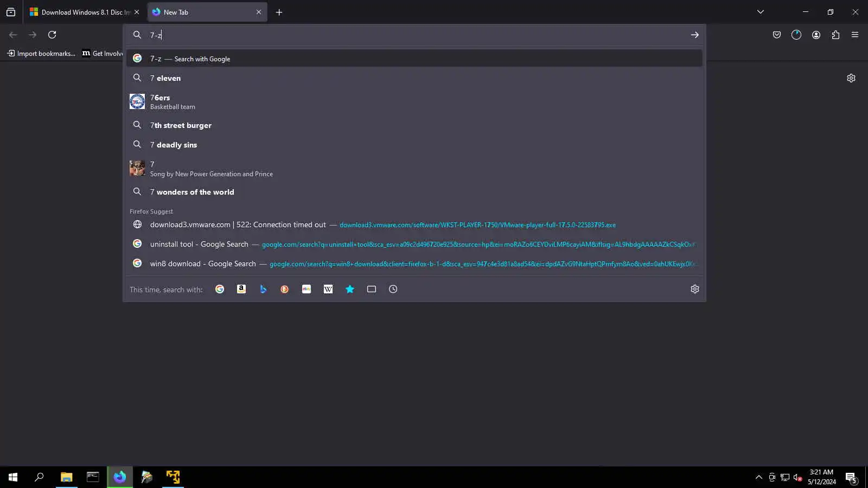Viewport: 868px width, 488px height.
Task: Click the Import bookmarks... toolbar item
Action: [x=41, y=53]
